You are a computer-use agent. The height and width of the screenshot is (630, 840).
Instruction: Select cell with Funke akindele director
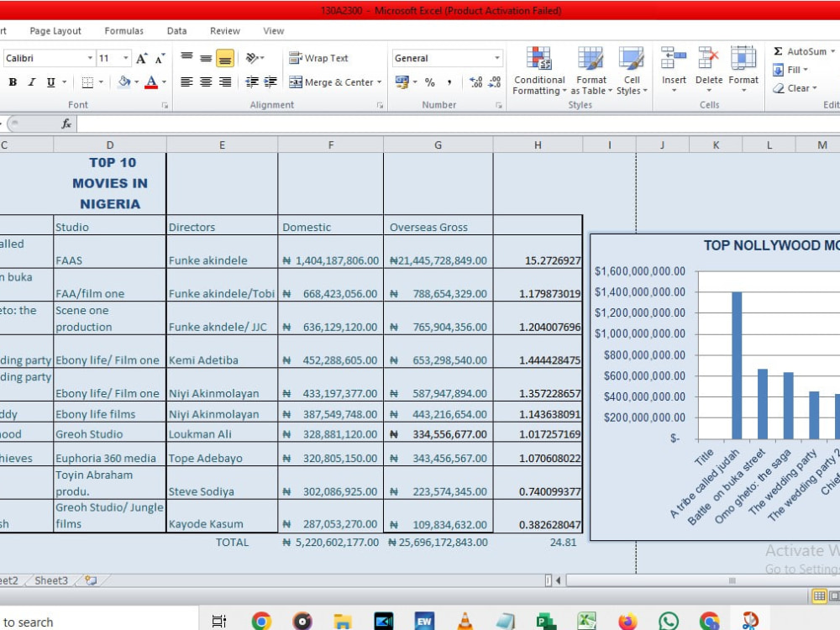(222, 252)
